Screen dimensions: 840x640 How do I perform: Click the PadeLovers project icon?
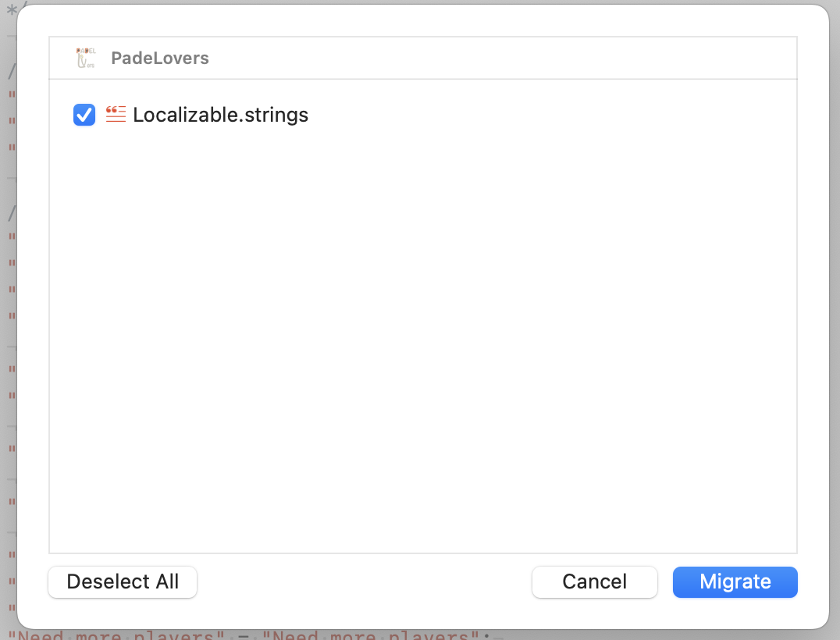[x=86, y=58]
